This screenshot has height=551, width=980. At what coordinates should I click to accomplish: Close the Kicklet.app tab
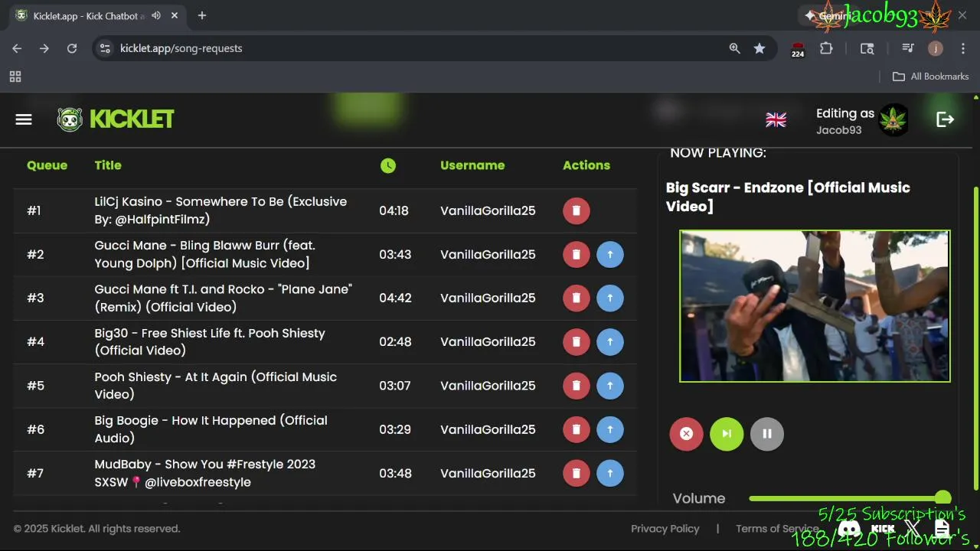[x=175, y=15]
